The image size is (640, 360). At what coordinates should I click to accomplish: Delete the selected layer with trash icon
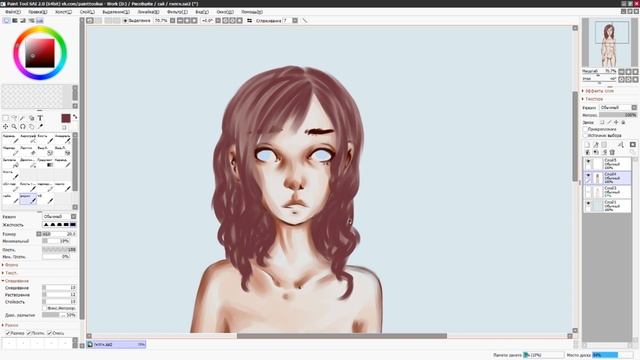(x=612, y=152)
